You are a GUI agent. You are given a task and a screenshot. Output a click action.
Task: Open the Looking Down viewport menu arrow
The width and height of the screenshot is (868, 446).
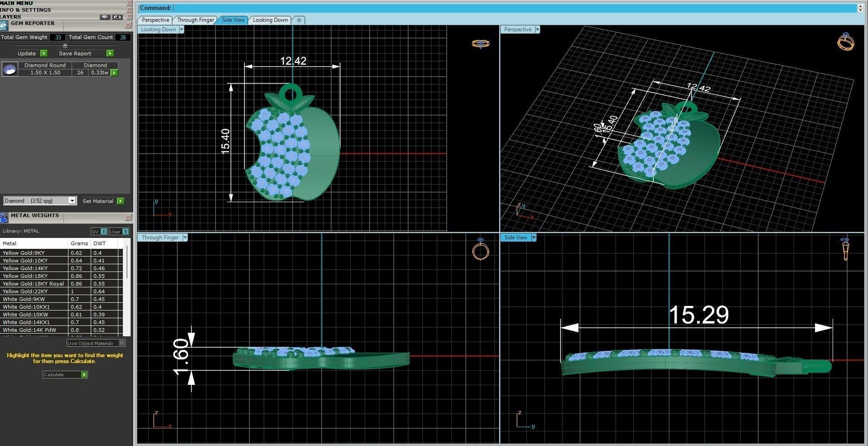(181, 29)
